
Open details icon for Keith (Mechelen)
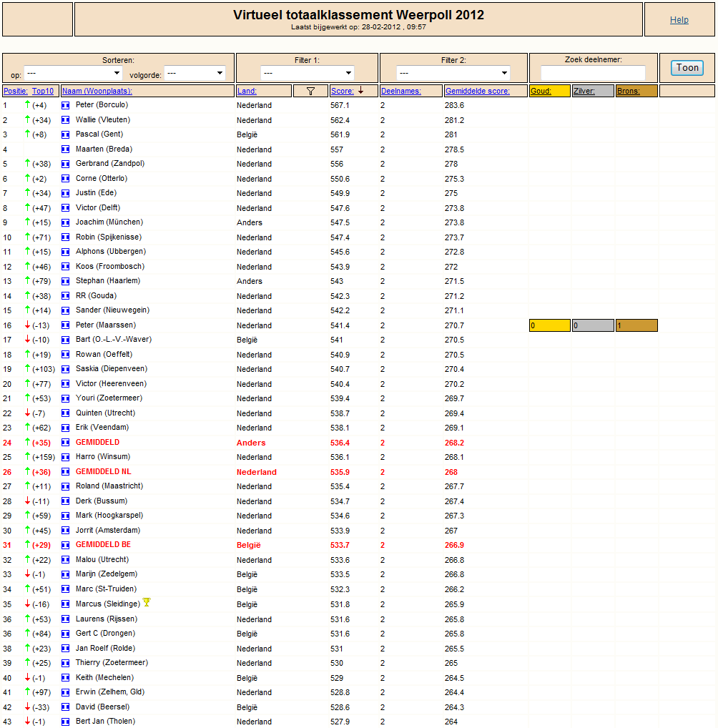[66, 678]
